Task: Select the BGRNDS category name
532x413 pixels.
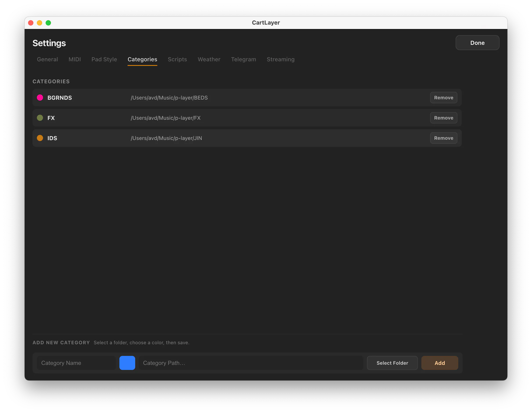Action: 60,98
